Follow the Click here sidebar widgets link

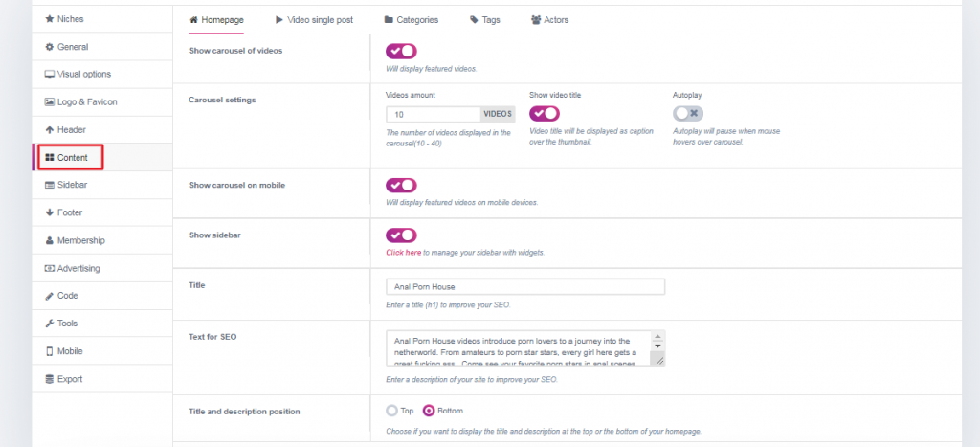pyautogui.click(x=403, y=253)
